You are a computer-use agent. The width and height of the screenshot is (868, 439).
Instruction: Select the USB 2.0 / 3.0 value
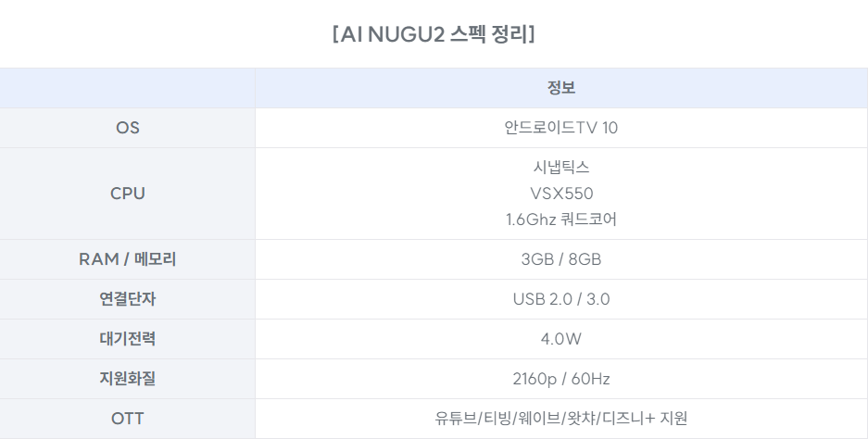(561, 299)
